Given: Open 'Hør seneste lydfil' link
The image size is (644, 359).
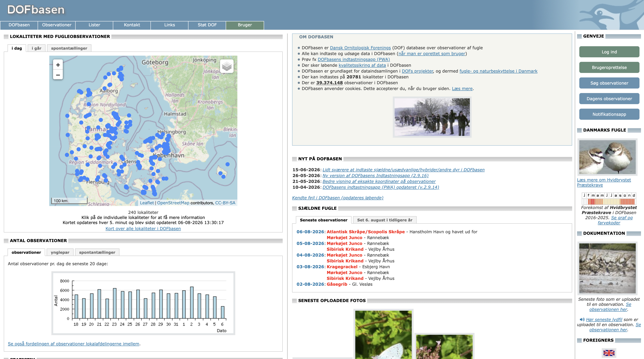Looking at the screenshot, I should click(x=604, y=320).
